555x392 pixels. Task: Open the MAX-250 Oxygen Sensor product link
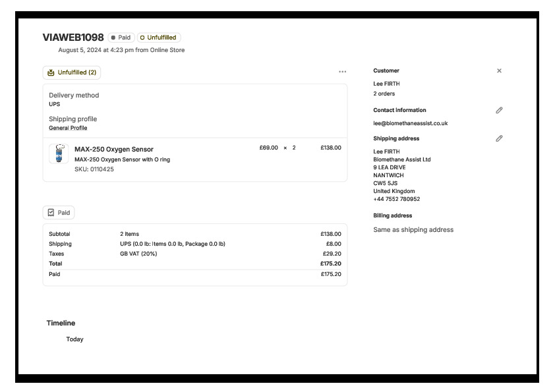coord(113,150)
